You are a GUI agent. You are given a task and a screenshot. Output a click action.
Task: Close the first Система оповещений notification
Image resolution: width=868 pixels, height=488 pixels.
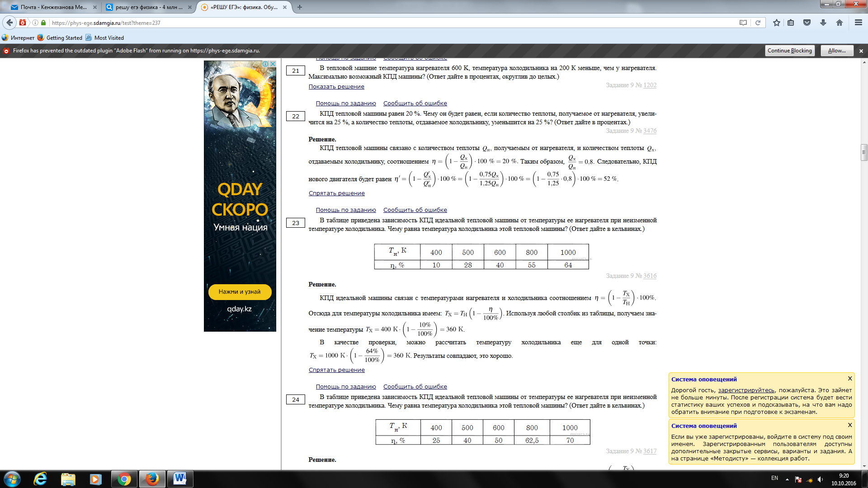point(850,379)
